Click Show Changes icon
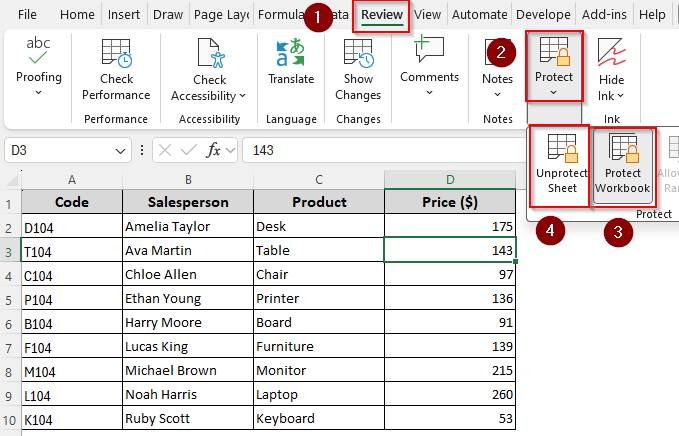Image resolution: width=679 pixels, height=436 pixels. pyautogui.click(x=358, y=54)
